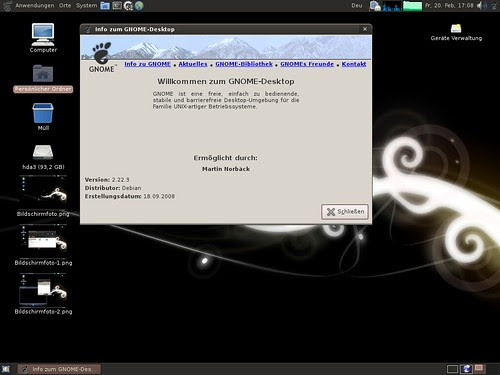Open the Müll trash icon
Screen dimensions: 500x375
click(x=43, y=116)
